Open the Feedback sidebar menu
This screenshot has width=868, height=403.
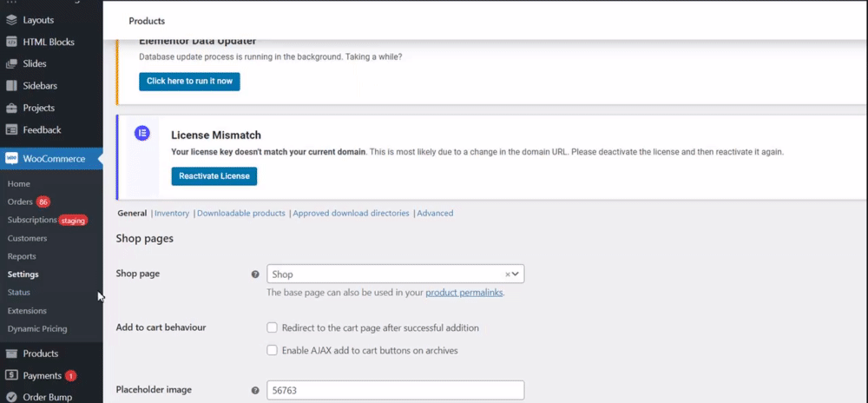coord(42,130)
